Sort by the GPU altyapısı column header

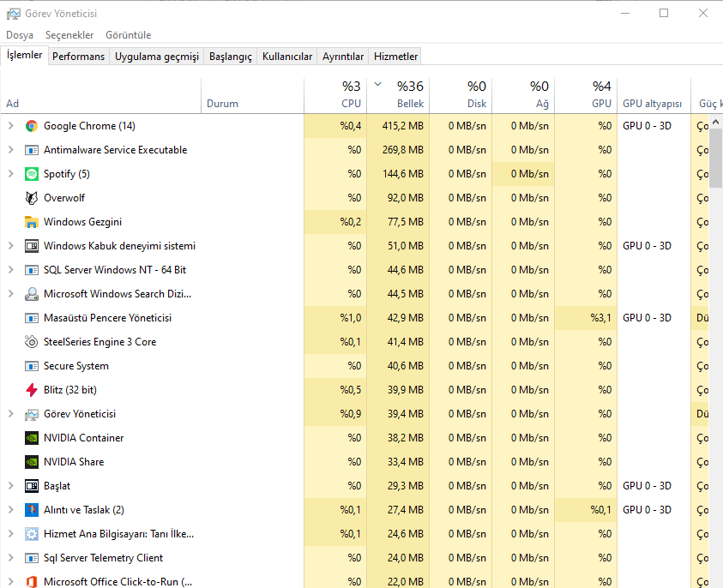[654, 95]
